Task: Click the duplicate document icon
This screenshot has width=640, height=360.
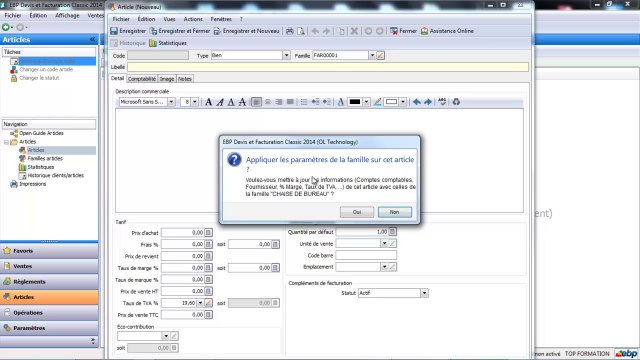Action: coord(340,31)
